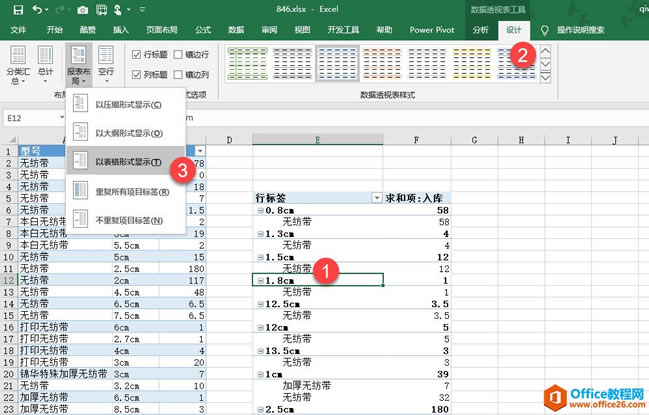Open the 行标签 filter dropdown arrow
The height and width of the screenshot is (415, 649).
(x=377, y=198)
